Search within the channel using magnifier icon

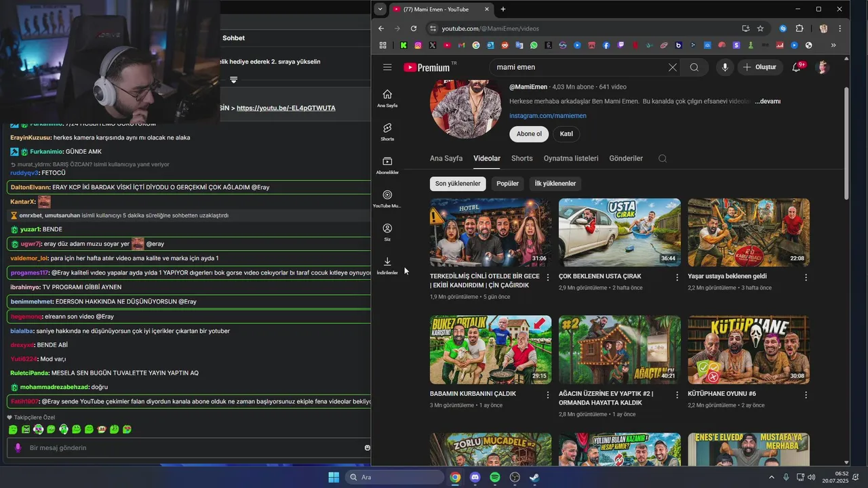point(663,159)
